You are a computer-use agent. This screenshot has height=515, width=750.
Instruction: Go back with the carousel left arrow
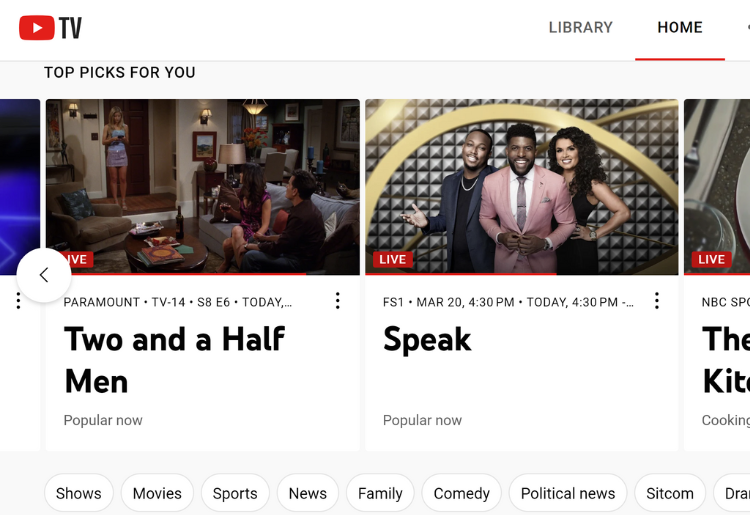click(x=44, y=275)
